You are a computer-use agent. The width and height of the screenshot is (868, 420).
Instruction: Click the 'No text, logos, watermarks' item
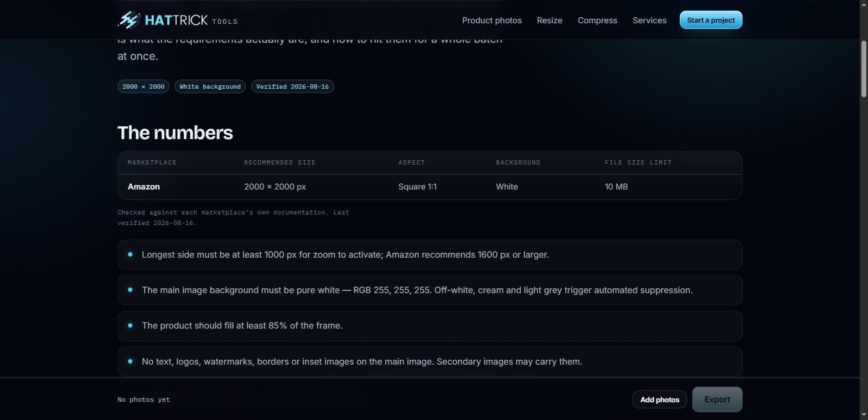(x=430, y=362)
